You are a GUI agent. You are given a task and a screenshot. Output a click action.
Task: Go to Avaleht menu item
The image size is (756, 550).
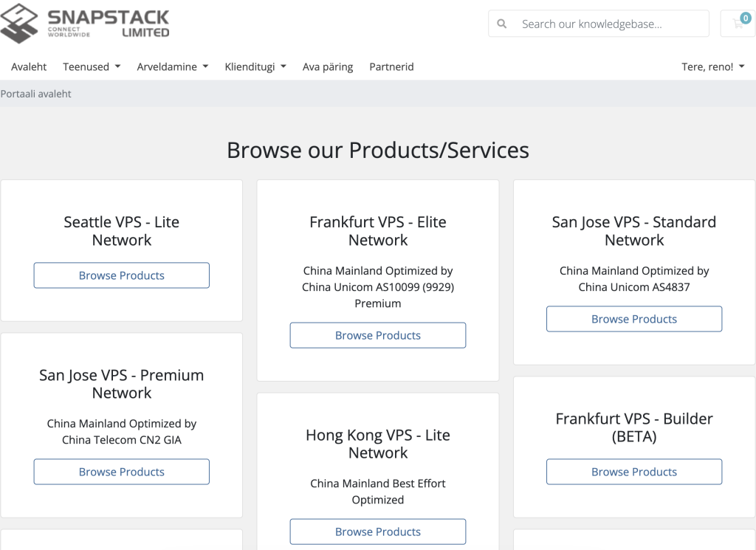[29, 66]
